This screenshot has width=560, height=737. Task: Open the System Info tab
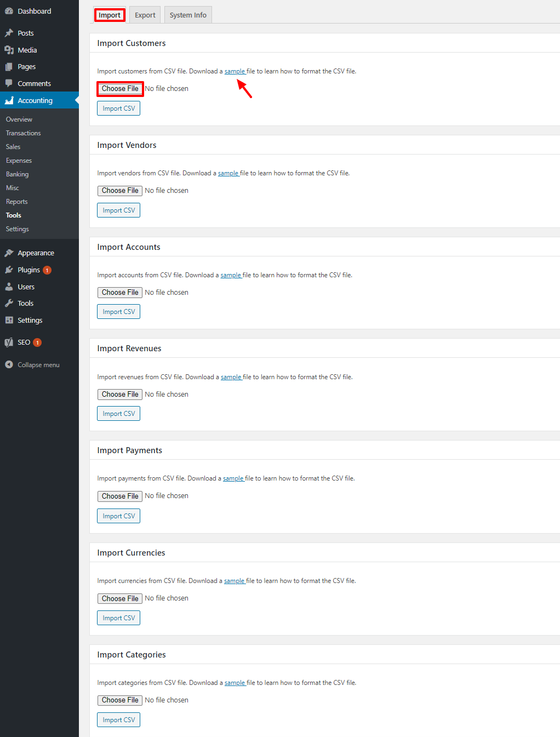pos(188,15)
